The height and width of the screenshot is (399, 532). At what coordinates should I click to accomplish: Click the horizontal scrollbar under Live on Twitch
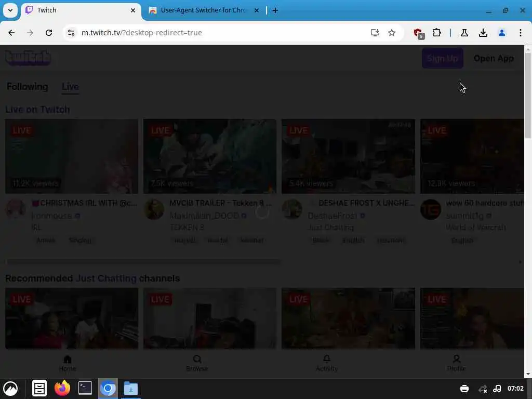point(143,262)
